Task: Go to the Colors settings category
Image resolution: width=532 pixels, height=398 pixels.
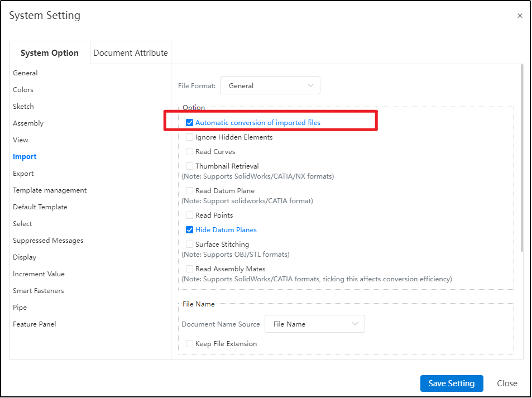Action: point(23,90)
